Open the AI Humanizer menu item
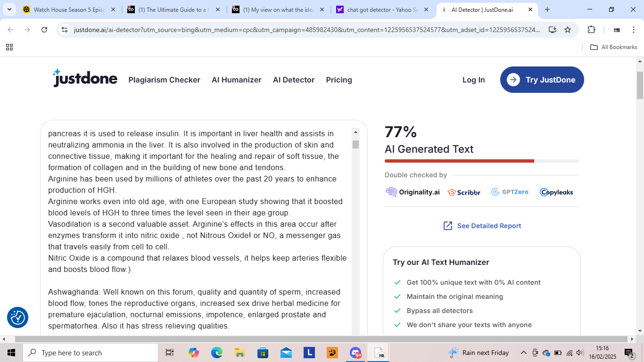 pos(236,80)
